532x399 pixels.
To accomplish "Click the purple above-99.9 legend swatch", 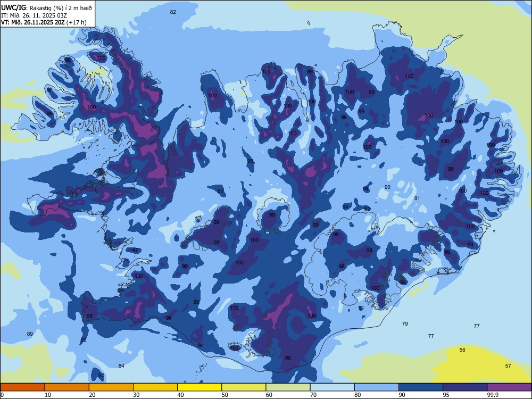I will point(509,387).
